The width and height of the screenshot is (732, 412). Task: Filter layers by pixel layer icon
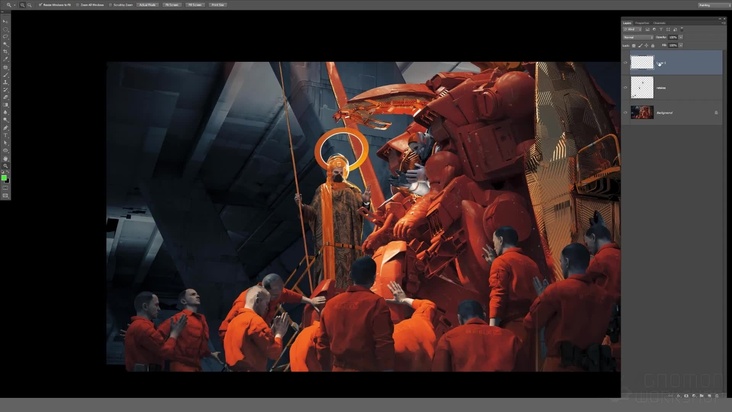647,29
